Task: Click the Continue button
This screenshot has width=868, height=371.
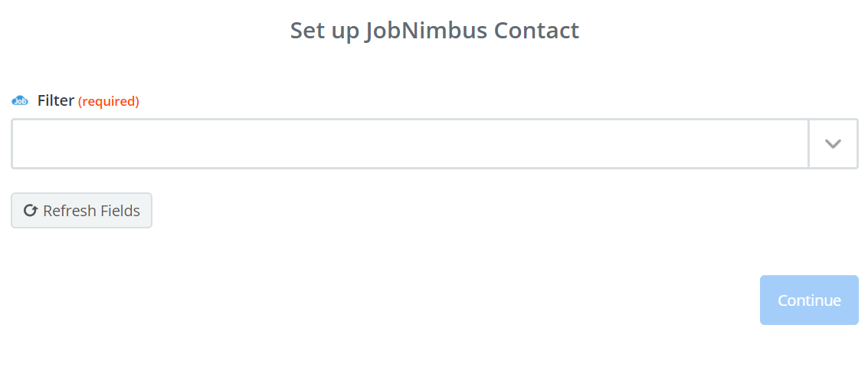Action: pos(809,300)
